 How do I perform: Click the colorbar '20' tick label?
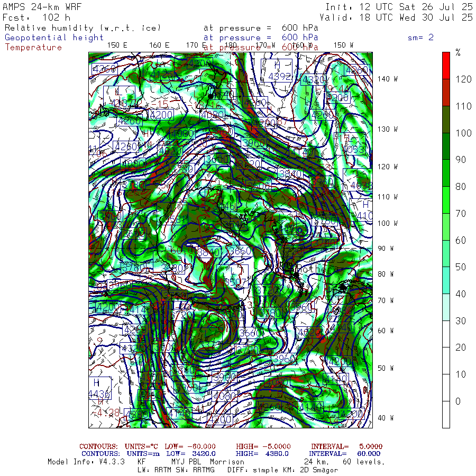461,347
